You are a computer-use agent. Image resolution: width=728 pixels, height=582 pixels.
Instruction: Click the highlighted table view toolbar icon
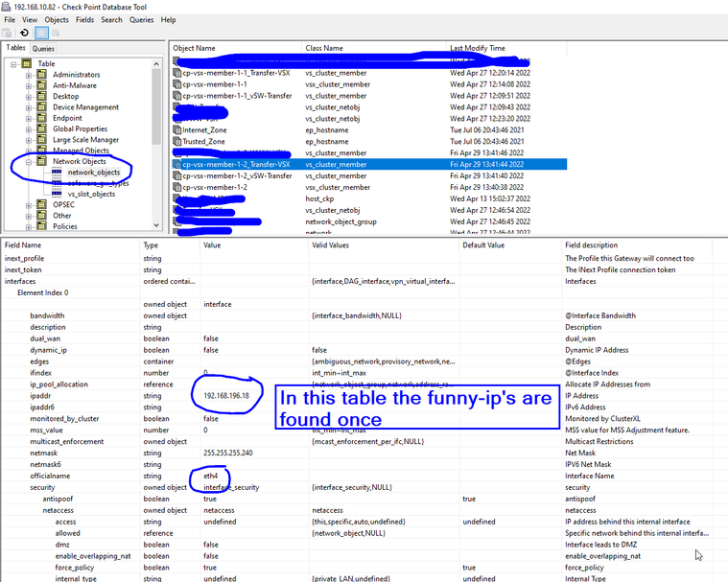coord(41,33)
